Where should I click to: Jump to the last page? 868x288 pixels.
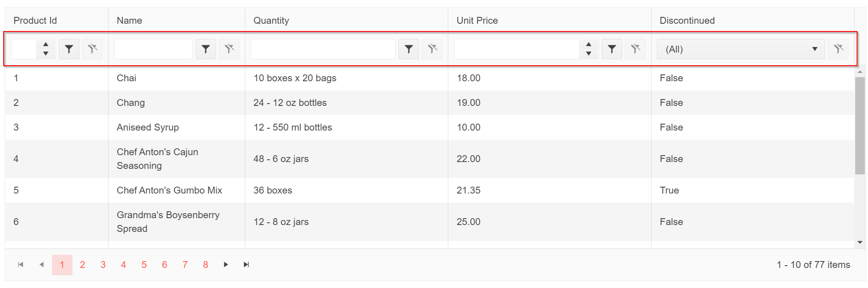click(x=246, y=265)
